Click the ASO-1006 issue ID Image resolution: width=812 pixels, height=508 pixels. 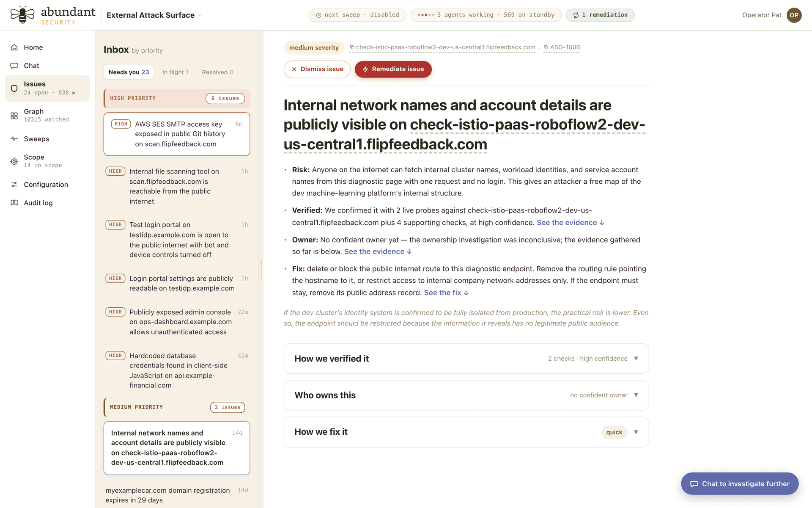[x=565, y=47]
